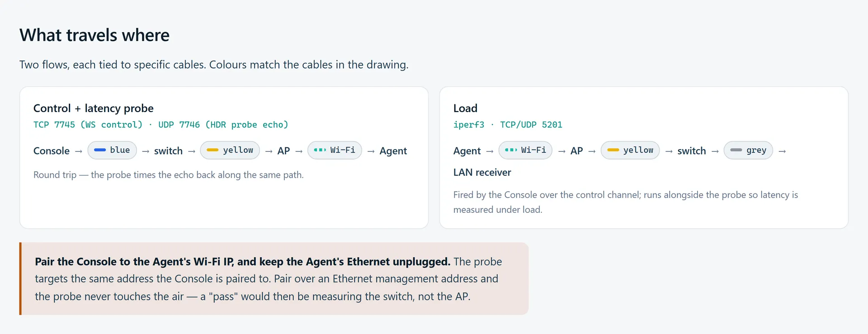
Task: Click the dashed Wi-Fi icon in Control card
Action: pos(320,150)
